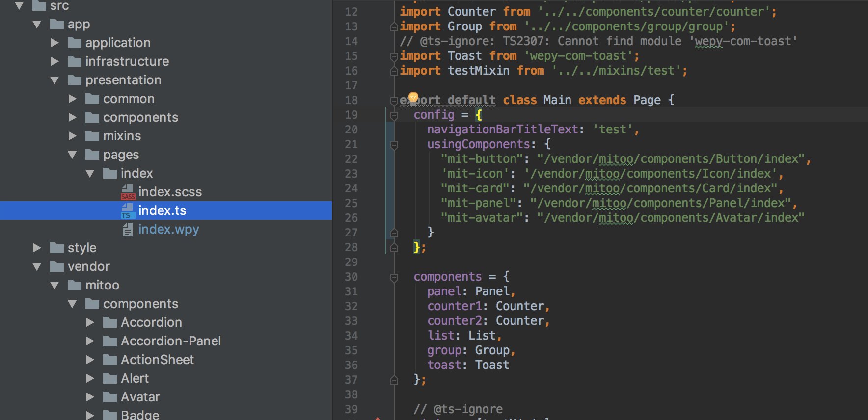Collapse the presentation folder

pos(55,80)
